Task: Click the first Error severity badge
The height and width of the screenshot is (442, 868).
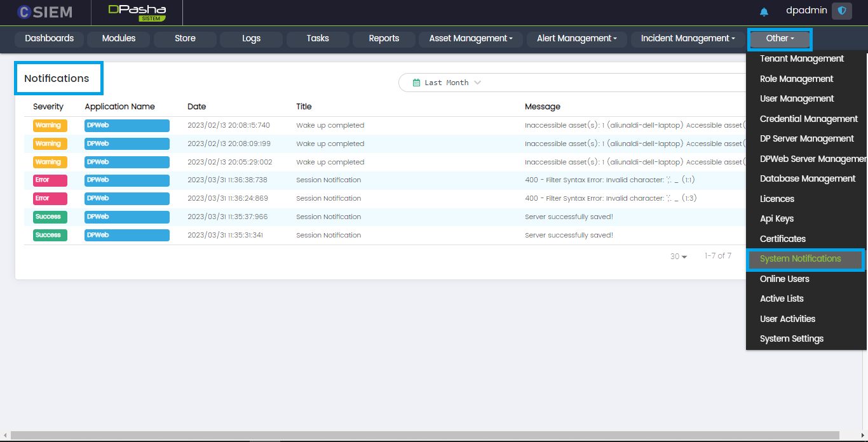Action: pyautogui.click(x=50, y=180)
